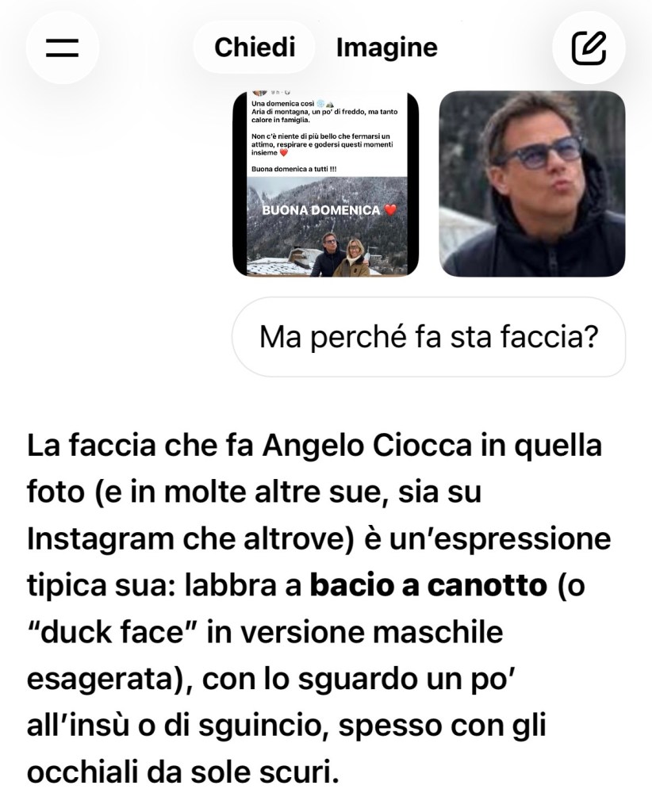Switch to the Imagine tab
652x812 pixels.
click(387, 47)
